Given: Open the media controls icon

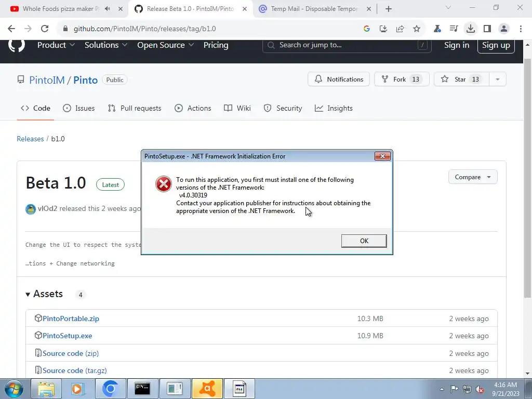Looking at the screenshot, I should click(x=454, y=29).
